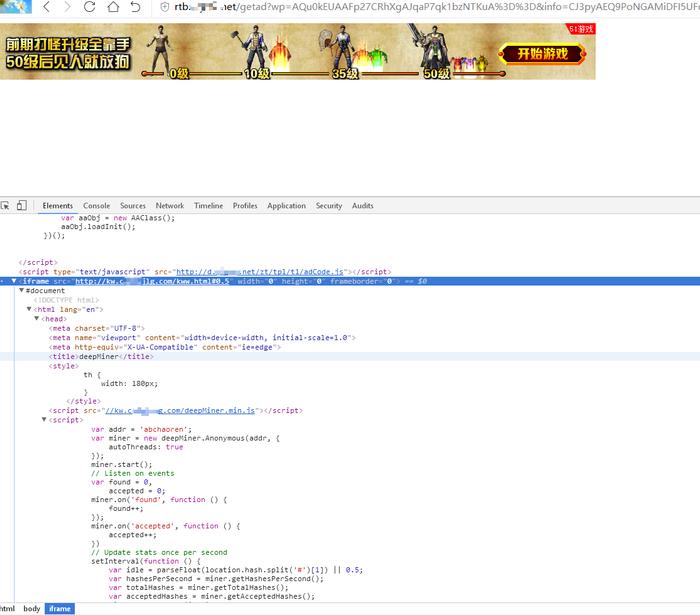Click html in the breadcrumb bar

(8, 609)
